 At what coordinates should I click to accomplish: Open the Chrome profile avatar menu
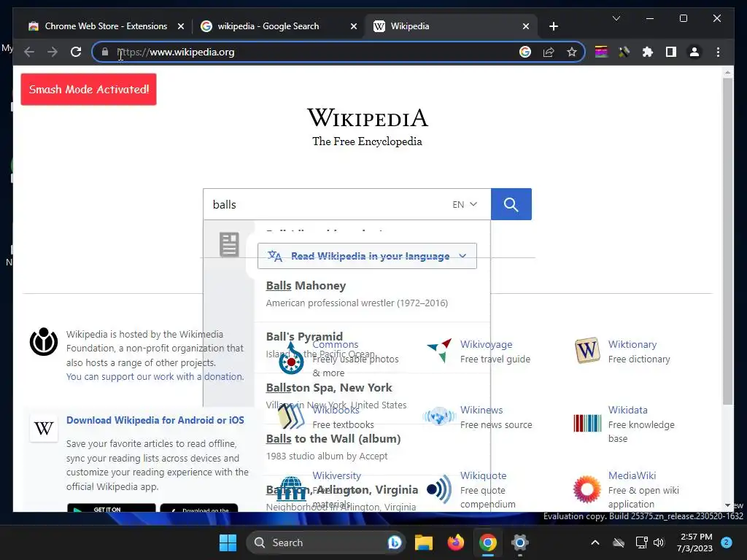[x=694, y=52]
